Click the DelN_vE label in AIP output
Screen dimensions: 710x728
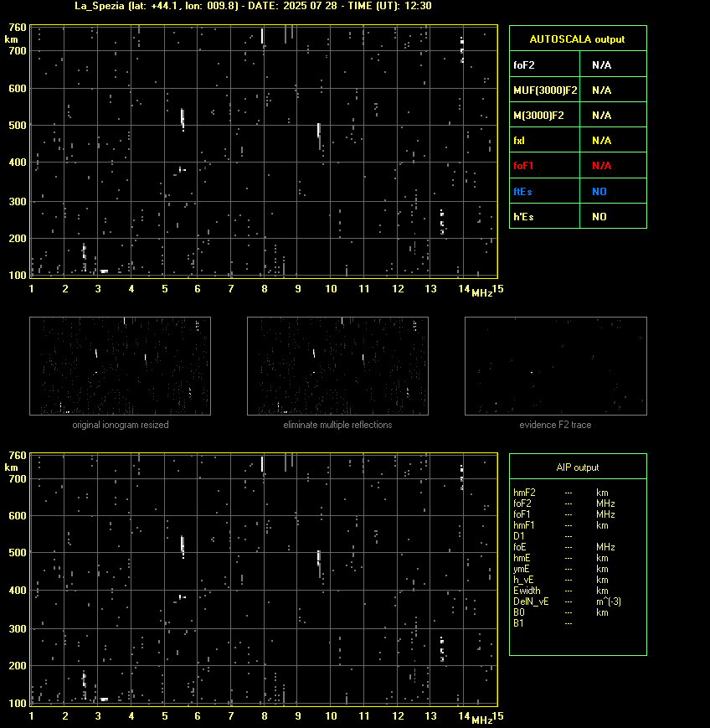coord(530,602)
